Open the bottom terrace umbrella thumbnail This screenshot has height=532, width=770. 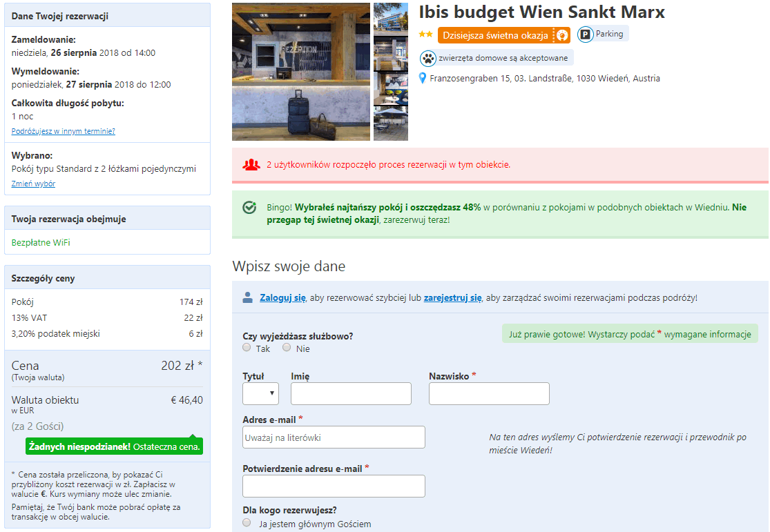[x=391, y=124]
